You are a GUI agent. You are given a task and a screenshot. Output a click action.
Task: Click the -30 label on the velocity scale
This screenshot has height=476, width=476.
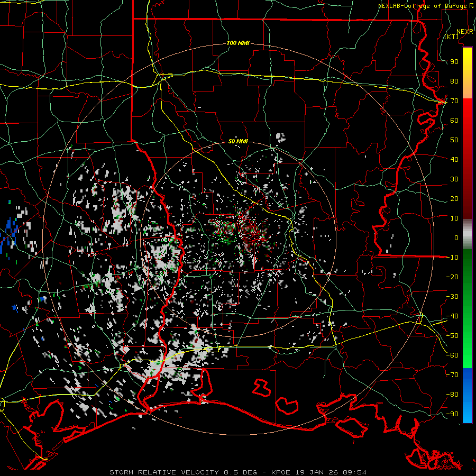[452, 297]
